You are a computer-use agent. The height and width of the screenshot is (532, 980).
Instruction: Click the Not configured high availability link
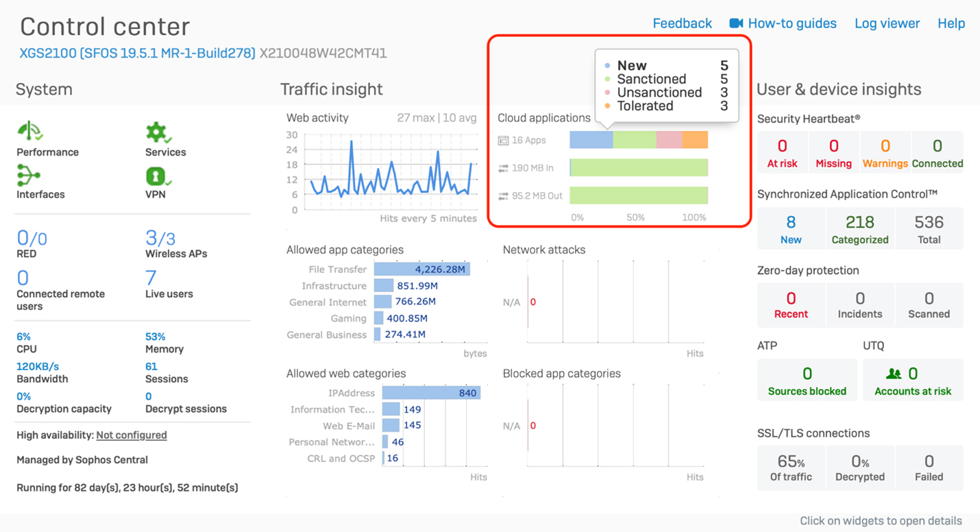click(131, 435)
